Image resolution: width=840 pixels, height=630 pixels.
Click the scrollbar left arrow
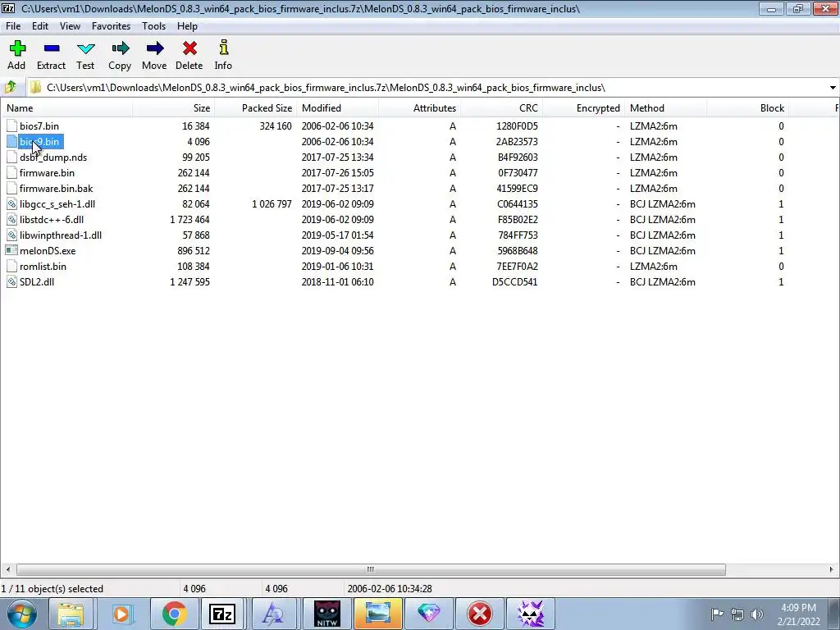point(7,569)
